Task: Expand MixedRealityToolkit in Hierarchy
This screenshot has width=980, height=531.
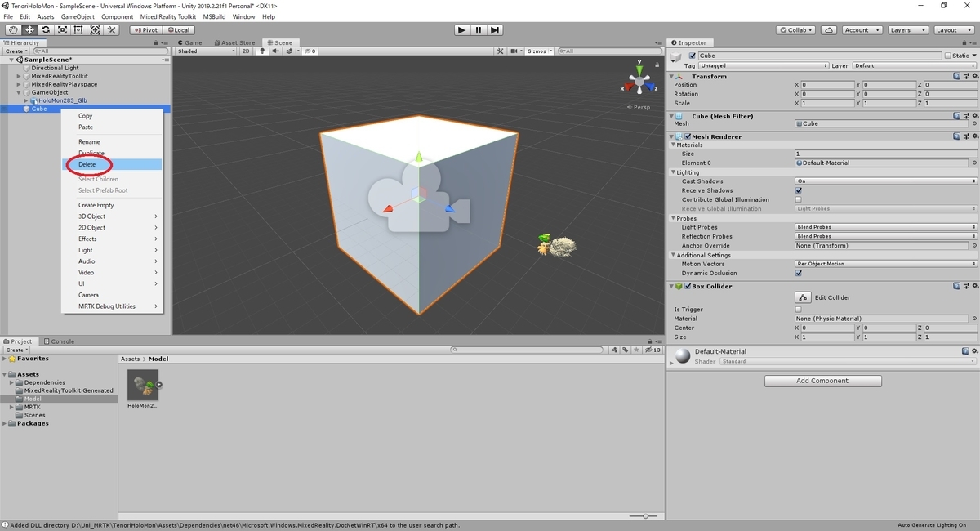Action: pyautogui.click(x=19, y=76)
